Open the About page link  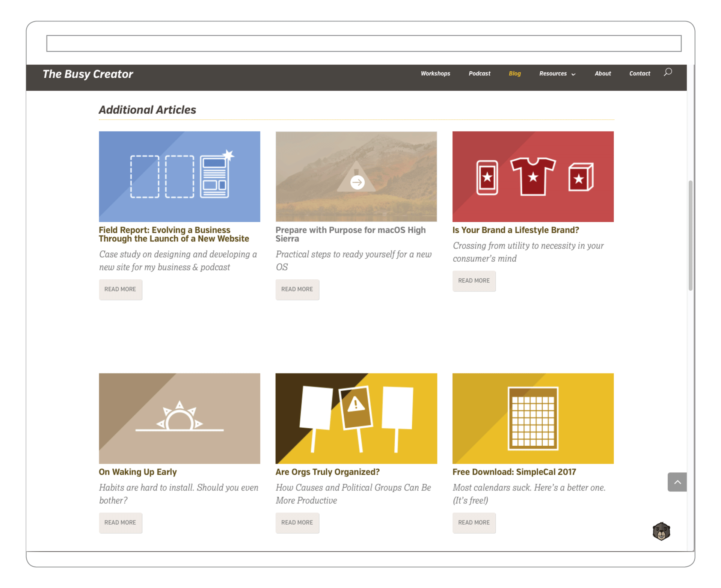tap(602, 74)
